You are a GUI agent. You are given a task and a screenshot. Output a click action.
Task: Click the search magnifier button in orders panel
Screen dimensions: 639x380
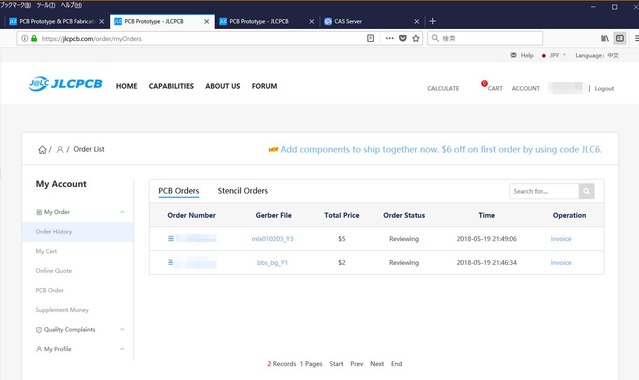coord(586,191)
